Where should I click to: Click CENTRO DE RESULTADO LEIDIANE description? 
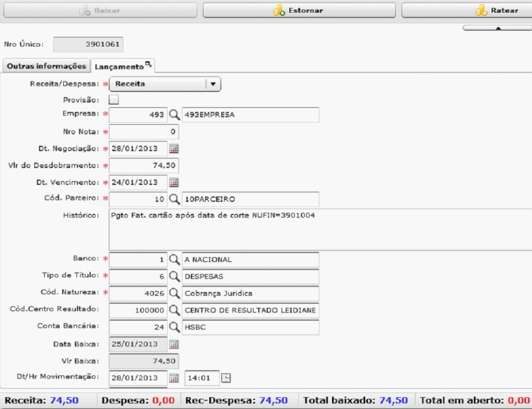point(250,310)
